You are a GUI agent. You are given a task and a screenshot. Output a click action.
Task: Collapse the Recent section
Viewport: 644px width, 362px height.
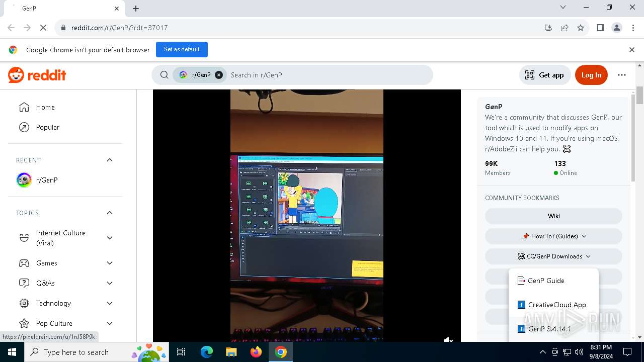tap(110, 160)
